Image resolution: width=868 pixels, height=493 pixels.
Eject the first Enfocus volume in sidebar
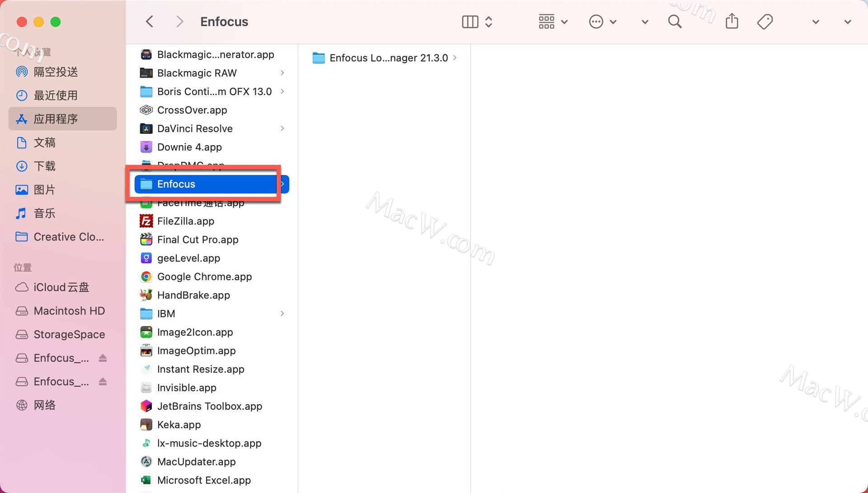click(x=103, y=358)
